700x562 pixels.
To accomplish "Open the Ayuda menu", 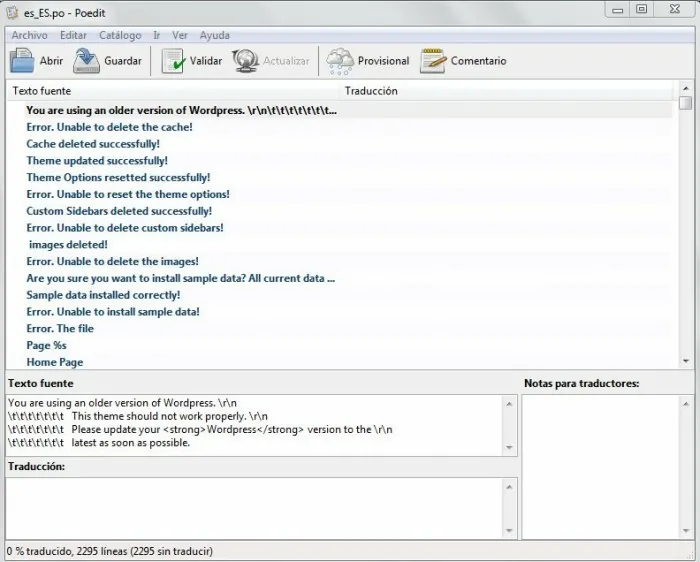I will pos(214,35).
